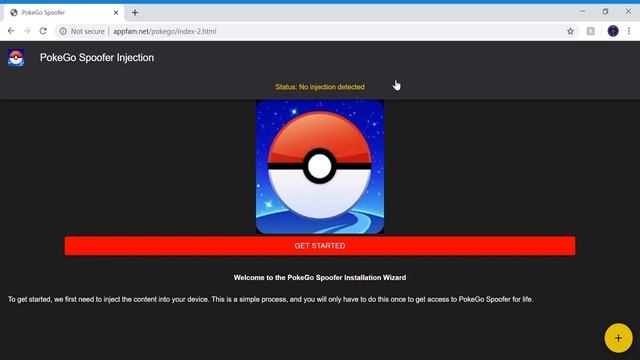This screenshot has height=360, width=640.
Task: Open the Chrome profile avatar
Action: [613, 31]
